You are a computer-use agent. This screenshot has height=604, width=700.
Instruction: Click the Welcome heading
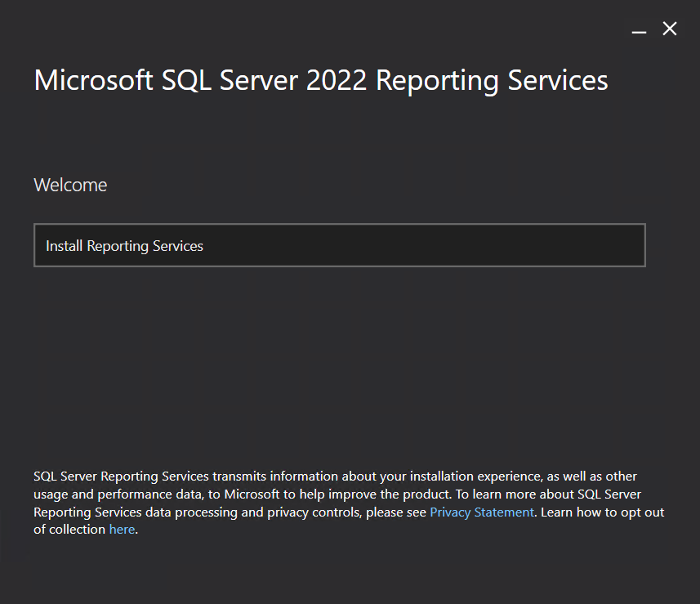coord(70,185)
